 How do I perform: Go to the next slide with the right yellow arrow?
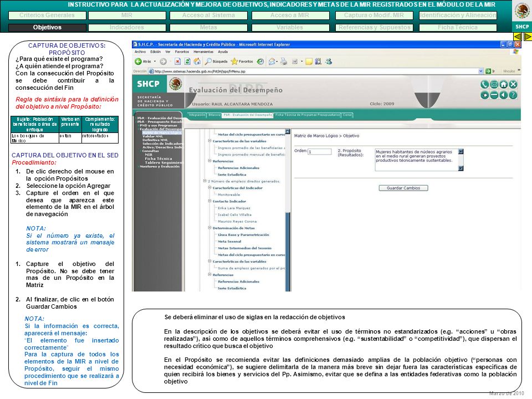[x=528, y=37]
